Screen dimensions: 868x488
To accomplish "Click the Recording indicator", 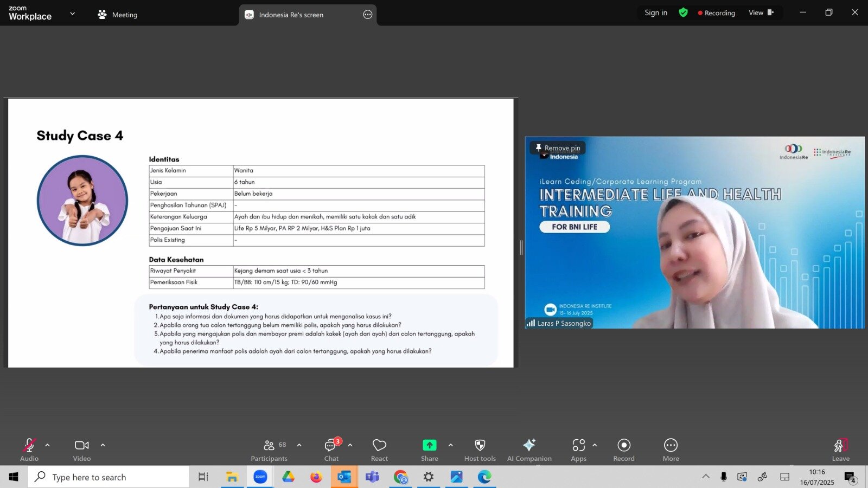I will pyautogui.click(x=717, y=13).
